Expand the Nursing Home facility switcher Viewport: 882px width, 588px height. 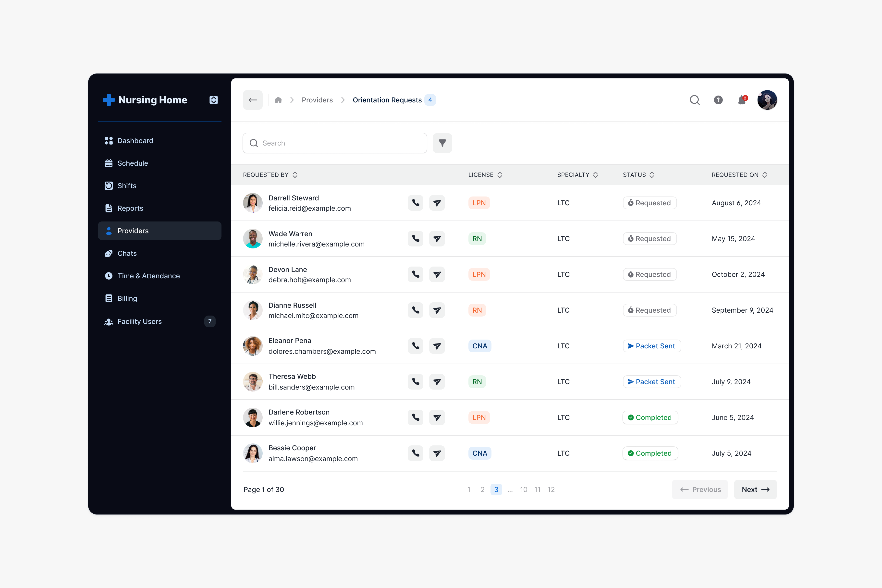pos(213,100)
